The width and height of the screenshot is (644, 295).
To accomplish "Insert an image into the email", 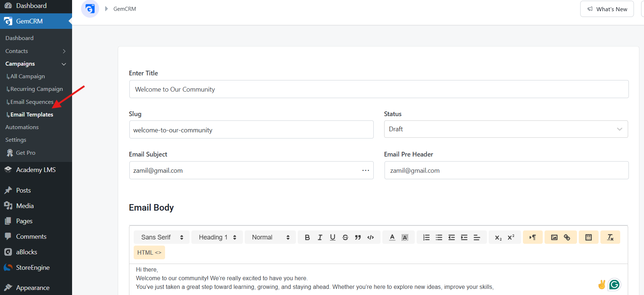I will coord(554,237).
